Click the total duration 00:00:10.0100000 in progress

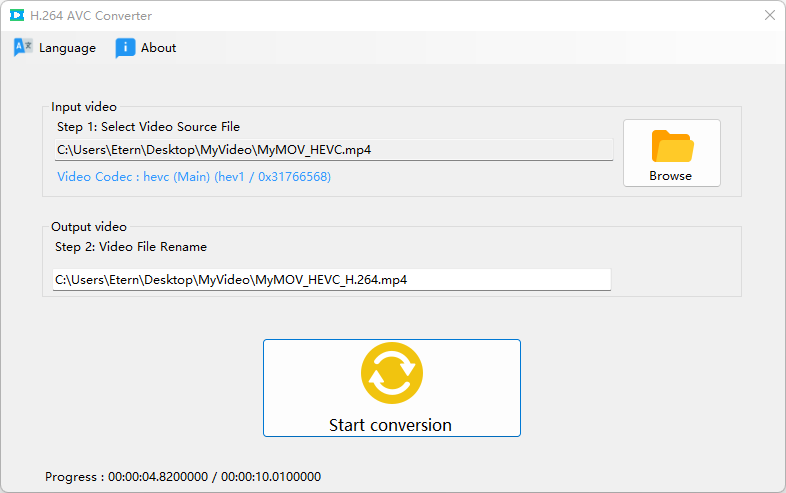point(271,476)
